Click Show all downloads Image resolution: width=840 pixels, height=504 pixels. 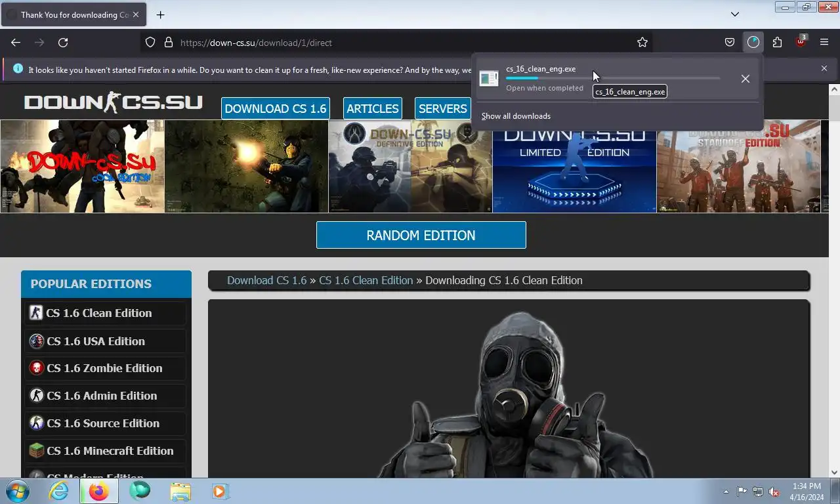click(x=516, y=116)
